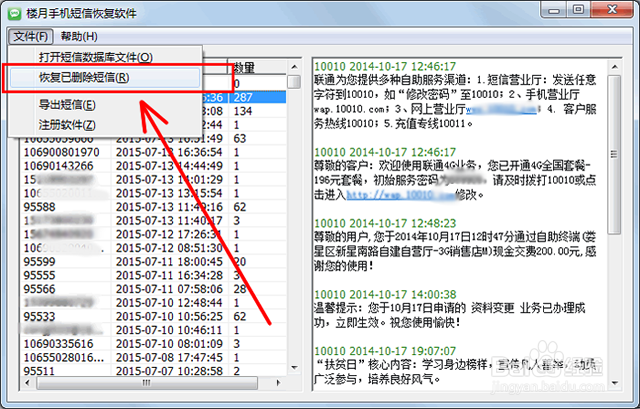Click the contact list scroll down arrow
The image size is (640, 409).
(294, 367)
